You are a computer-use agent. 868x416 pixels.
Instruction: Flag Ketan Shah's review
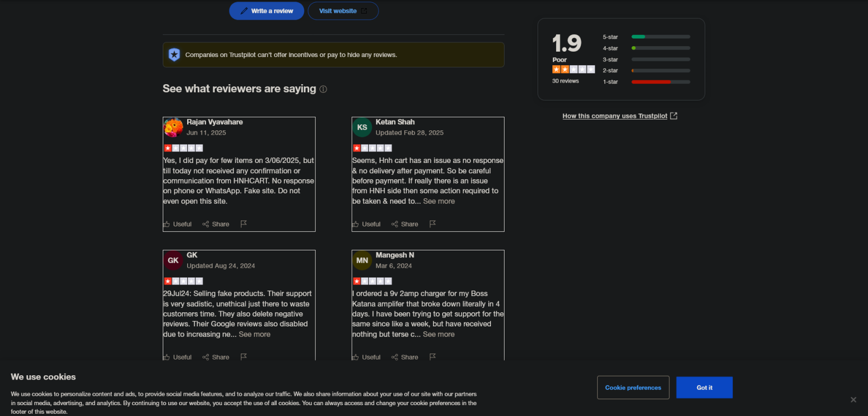coord(432,224)
